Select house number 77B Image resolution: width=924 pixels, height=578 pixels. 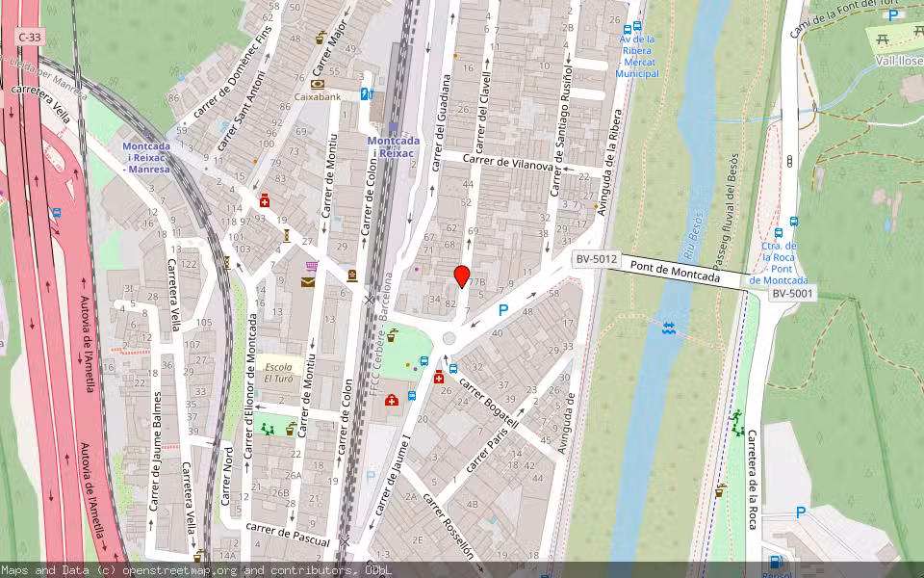[x=476, y=282]
